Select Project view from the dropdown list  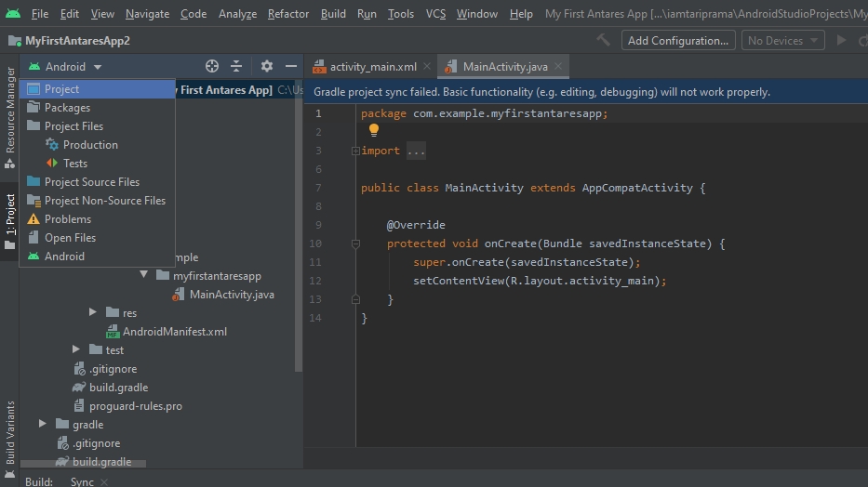(x=61, y=89)
